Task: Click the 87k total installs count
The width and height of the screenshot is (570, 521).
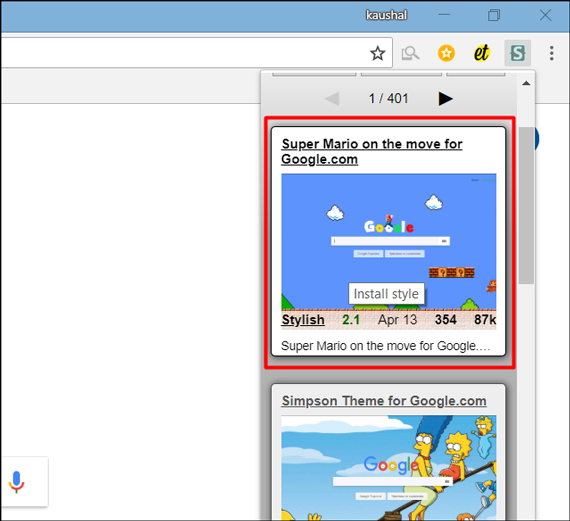Action: (485, 320)
